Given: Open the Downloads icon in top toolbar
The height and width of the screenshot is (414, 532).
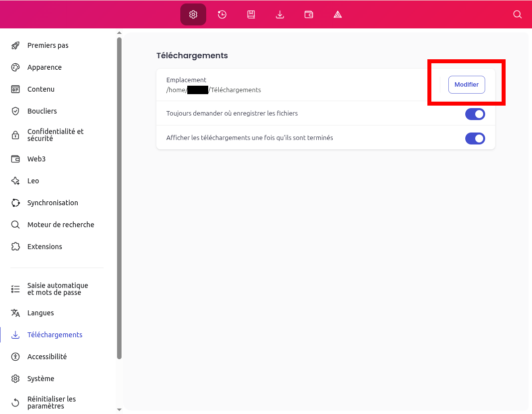Looking at the screenshot, I should click(280, 14).
